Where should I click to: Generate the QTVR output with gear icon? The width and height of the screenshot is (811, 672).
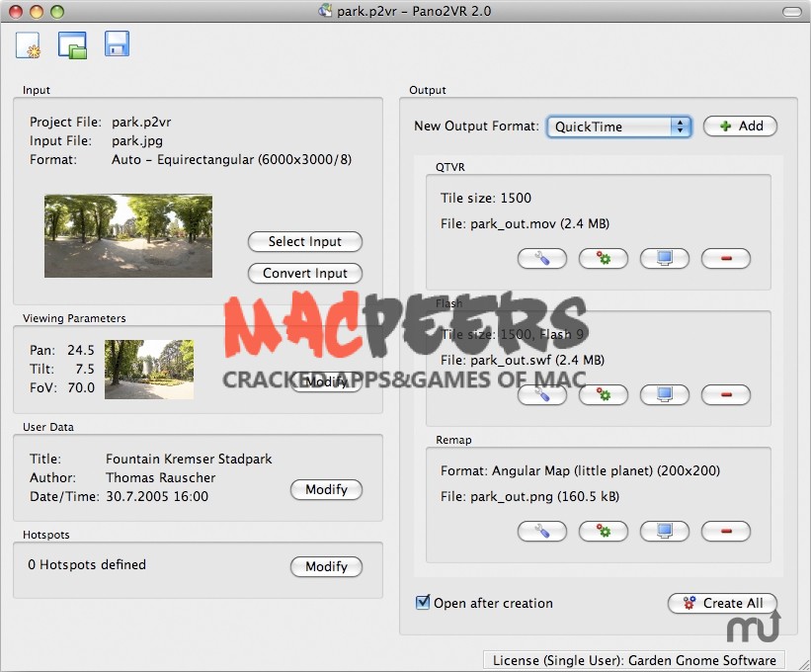604,258
